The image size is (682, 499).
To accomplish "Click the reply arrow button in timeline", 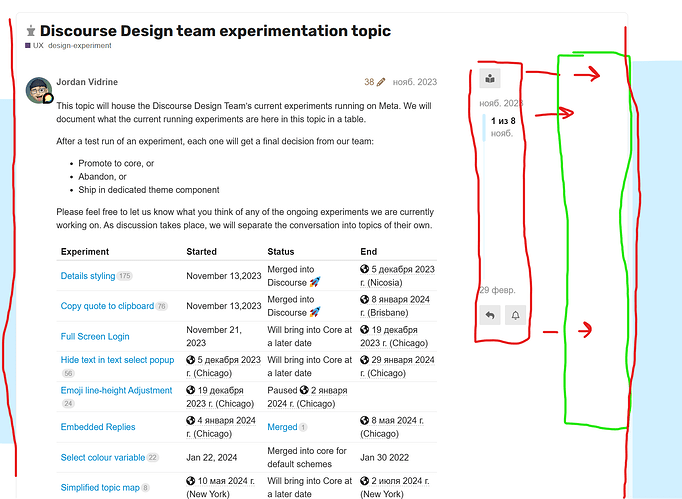I will [490, 315].
